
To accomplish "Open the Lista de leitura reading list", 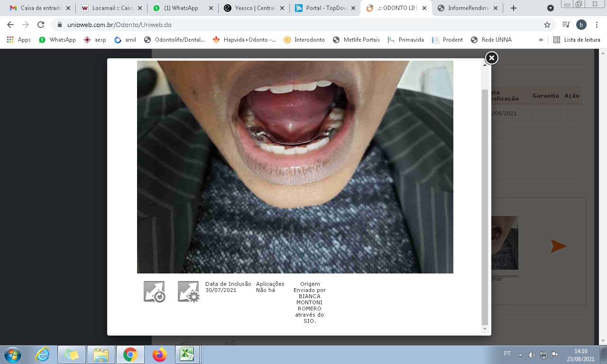I will pos(577,40).
